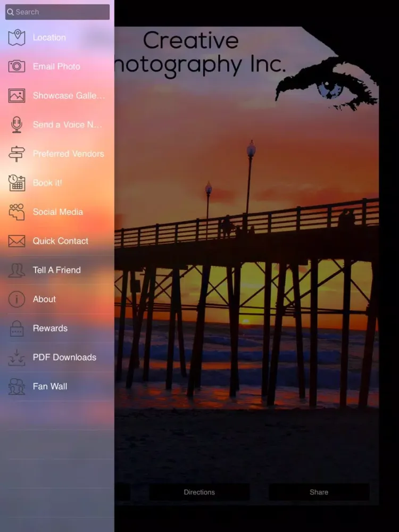This screenshot has height=532, width=399.
Task: Select Tell A Friend label
Action: (57, 270)
